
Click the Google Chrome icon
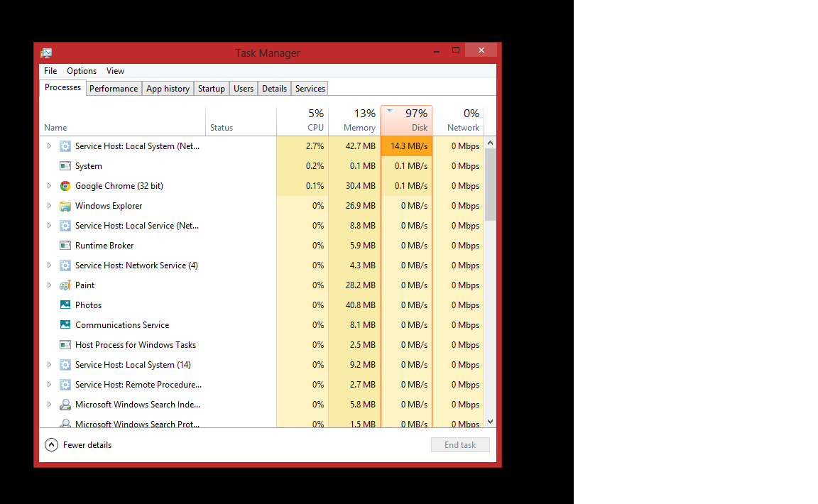click(65, 186)
